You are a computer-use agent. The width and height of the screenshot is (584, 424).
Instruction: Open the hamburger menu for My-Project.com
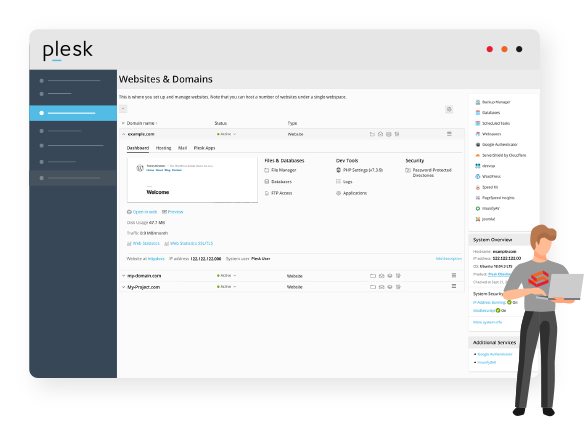click(x=454, y=287)
